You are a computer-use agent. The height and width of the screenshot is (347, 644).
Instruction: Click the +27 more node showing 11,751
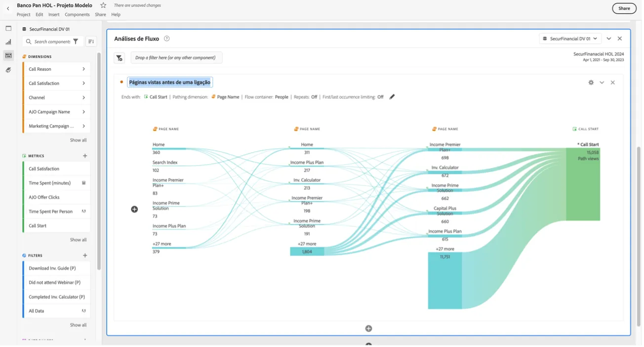(445, 281)
